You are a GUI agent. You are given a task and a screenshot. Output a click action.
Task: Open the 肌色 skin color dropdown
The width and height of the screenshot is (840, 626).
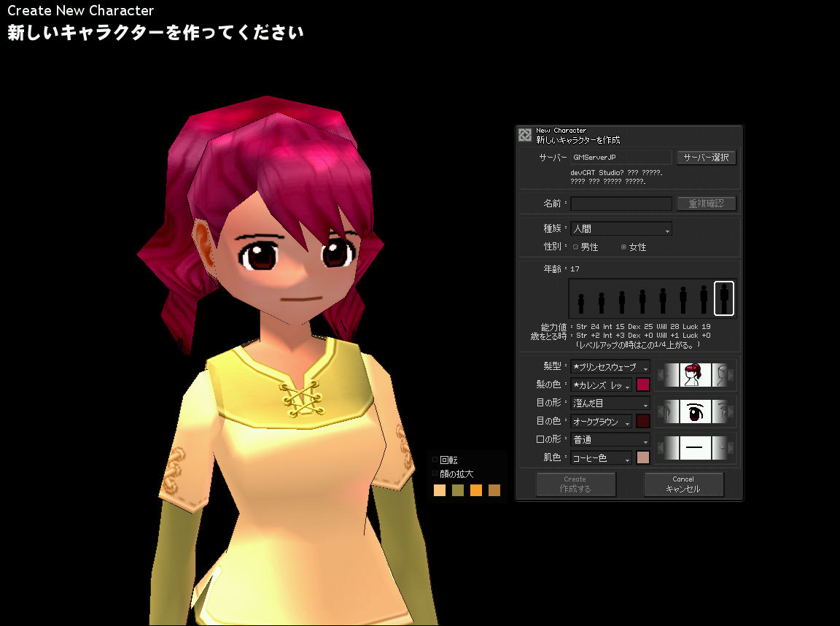coord(601,458)
